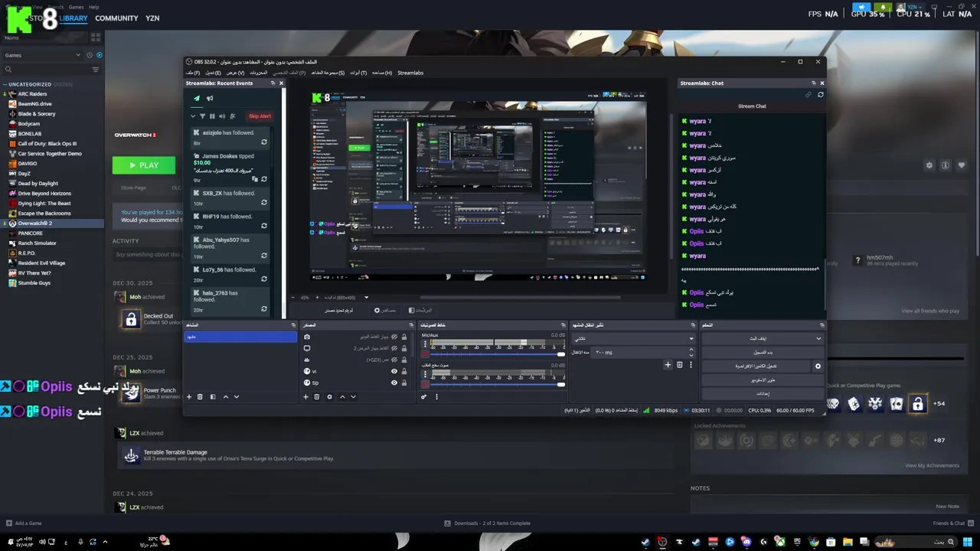Click green PLAY button in Steam

coord(144,165)
